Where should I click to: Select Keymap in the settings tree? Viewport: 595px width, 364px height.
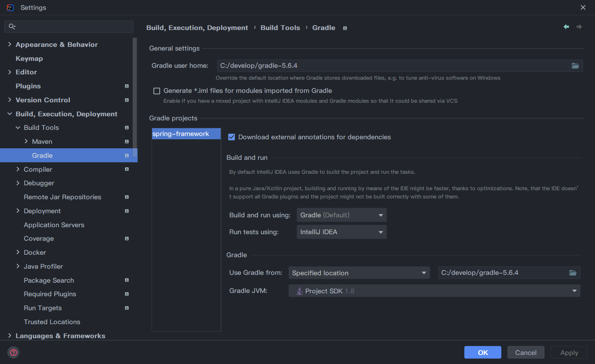[x=29, y=58]
